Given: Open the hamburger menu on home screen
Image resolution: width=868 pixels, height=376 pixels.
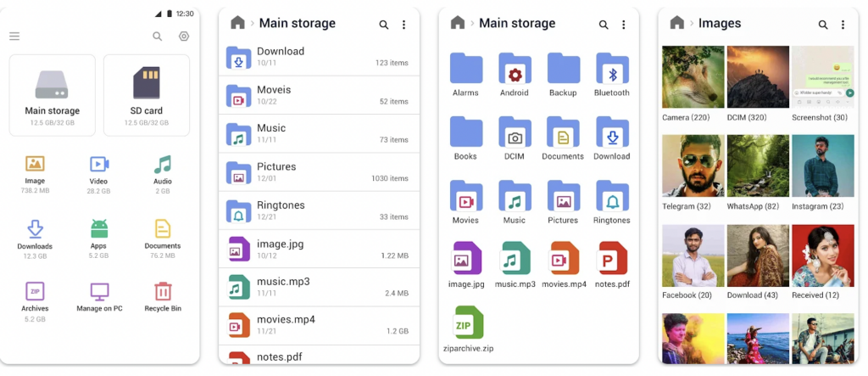Looking at the screenshot, I should (14, 36).
